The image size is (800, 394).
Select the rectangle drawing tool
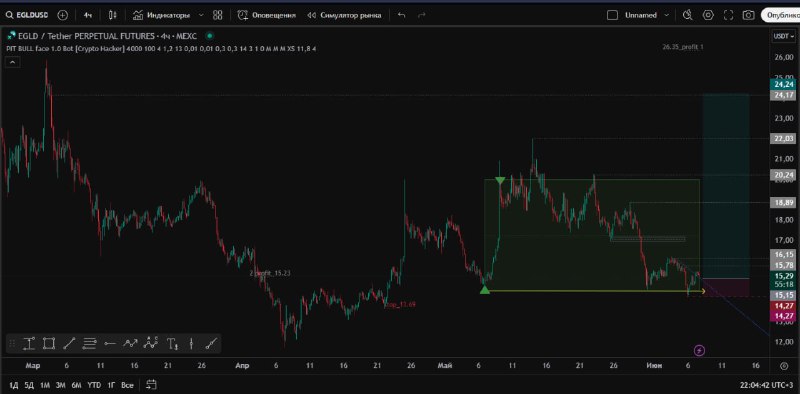[48, 343]
